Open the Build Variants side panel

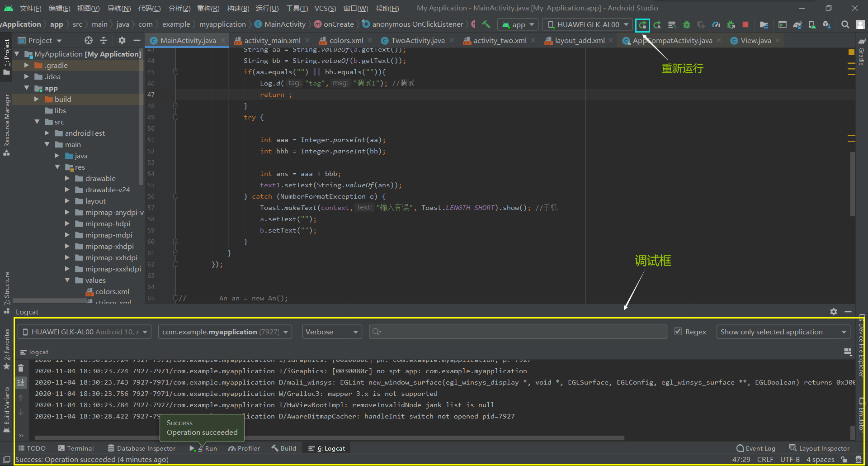click(x=6, y=409)
